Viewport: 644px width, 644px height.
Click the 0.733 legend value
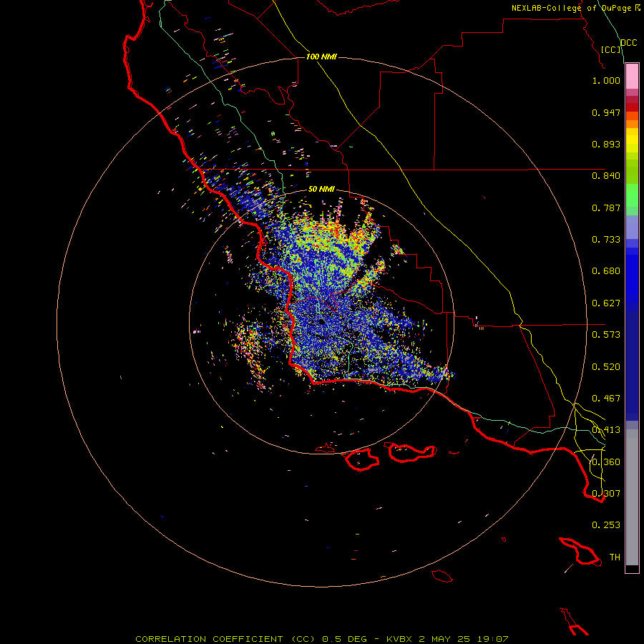click(606, 240)
